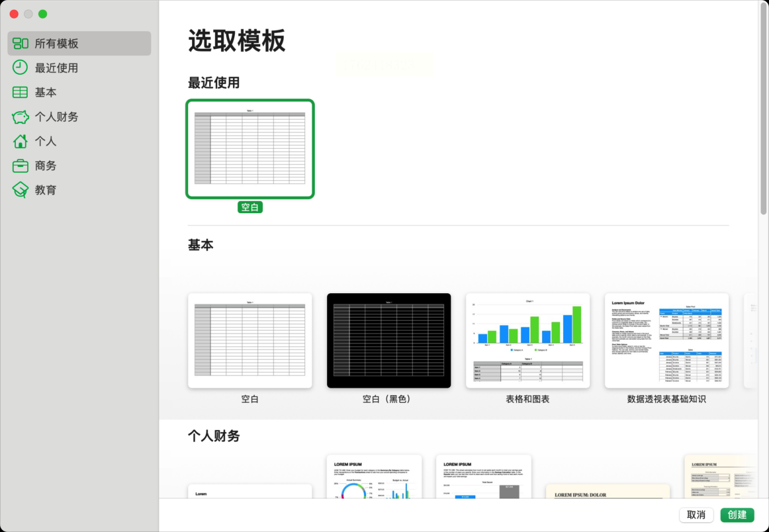Image resolution: width=769 pixels, height=532 pixels.
Task: Choose the LOREM IPSUM: DOLOR cream template
Action: click(x=608, y=492)
